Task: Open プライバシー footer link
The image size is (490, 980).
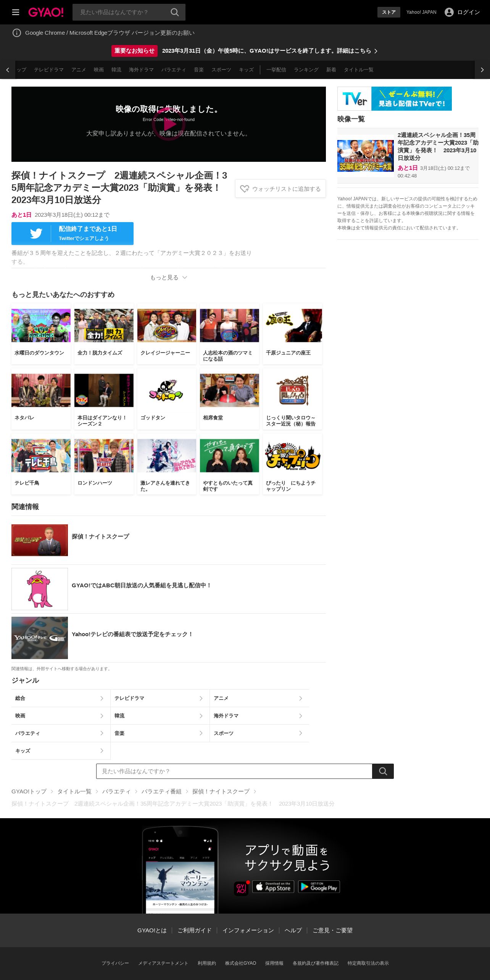Action: [x=115, y=963]
